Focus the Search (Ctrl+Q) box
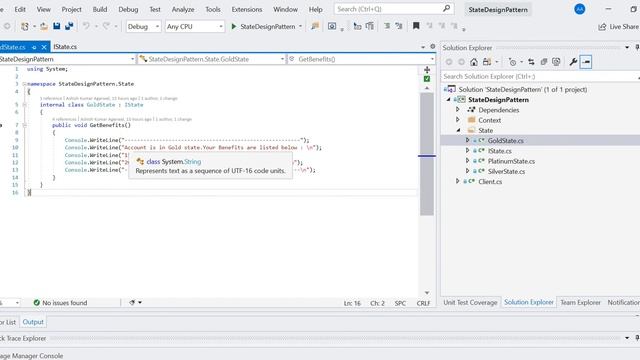The image size is (640, 360). (394, 9)
